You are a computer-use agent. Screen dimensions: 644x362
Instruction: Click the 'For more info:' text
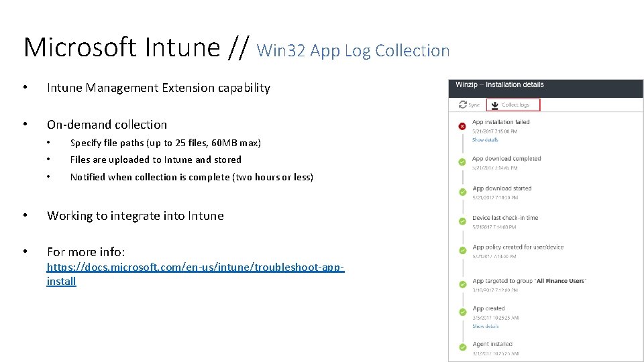(86, 251)
